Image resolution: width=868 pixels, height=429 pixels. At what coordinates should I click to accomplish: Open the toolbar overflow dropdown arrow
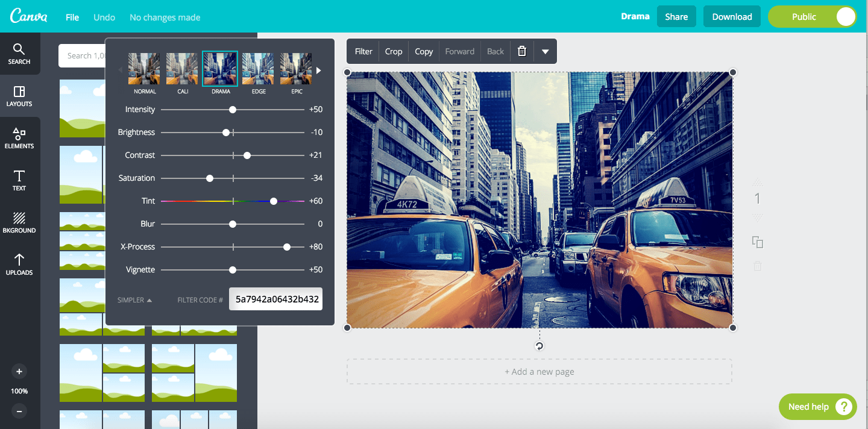(546, 51)
